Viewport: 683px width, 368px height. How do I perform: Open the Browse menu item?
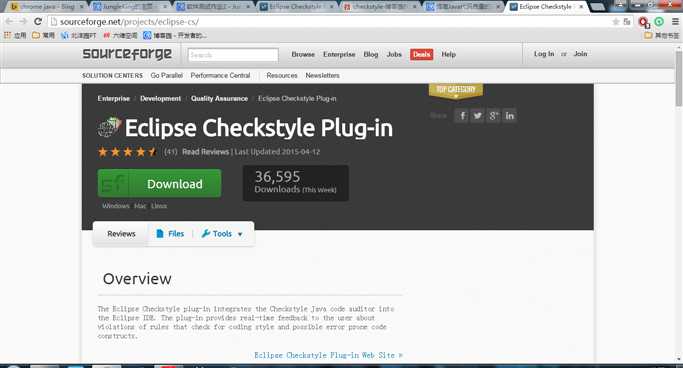(x=303, y=54)
